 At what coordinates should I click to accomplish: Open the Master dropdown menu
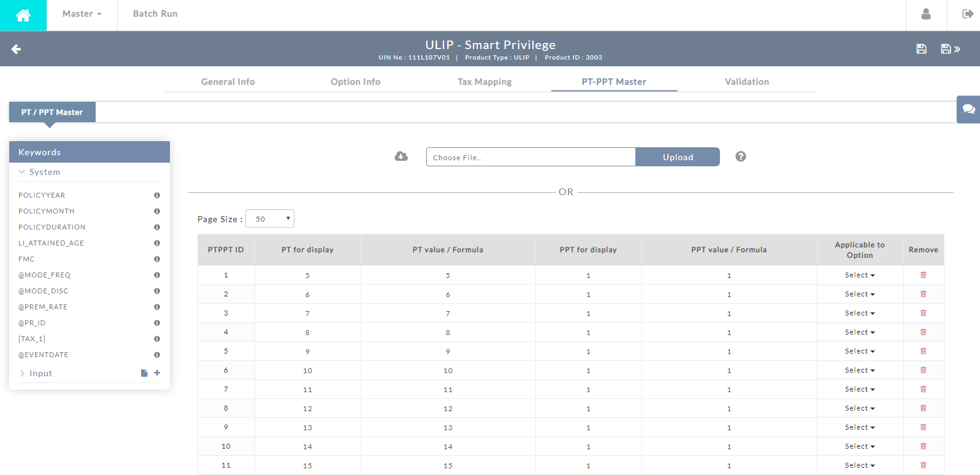82,14
